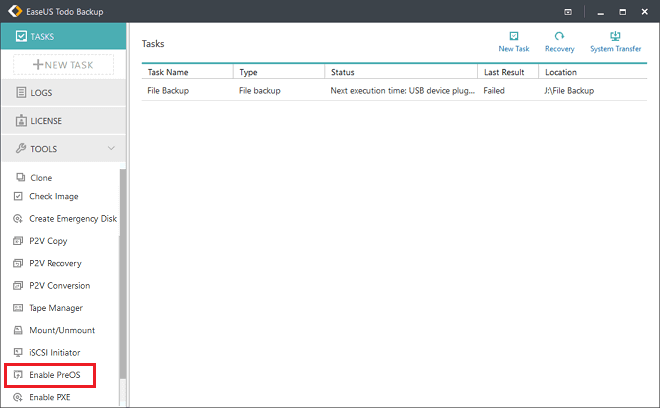
Task: Switch to the TASKS tab
Action: 63,37
